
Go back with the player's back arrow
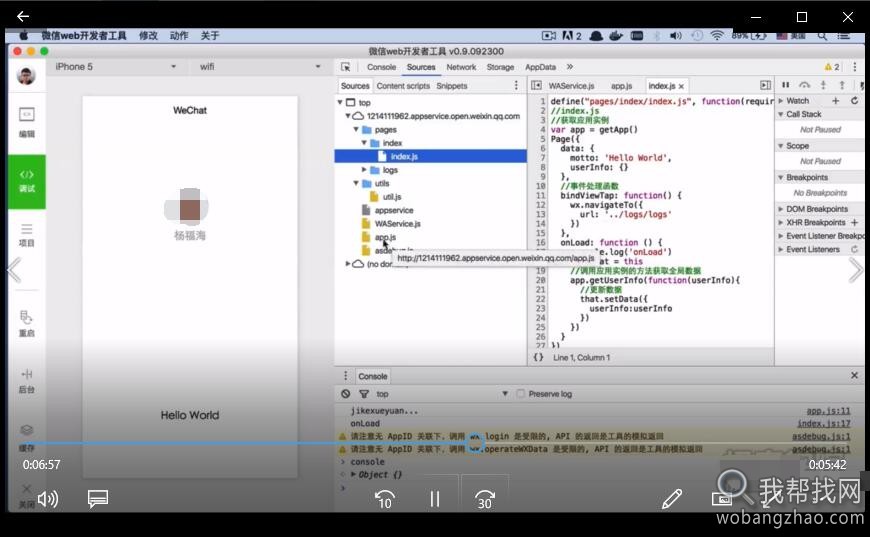[x=23, y=17]
